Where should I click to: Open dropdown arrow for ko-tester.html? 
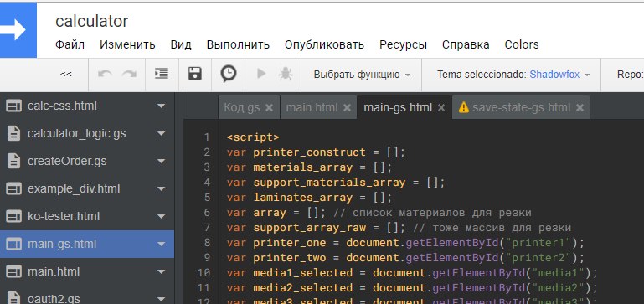click(x=161, y=217)
